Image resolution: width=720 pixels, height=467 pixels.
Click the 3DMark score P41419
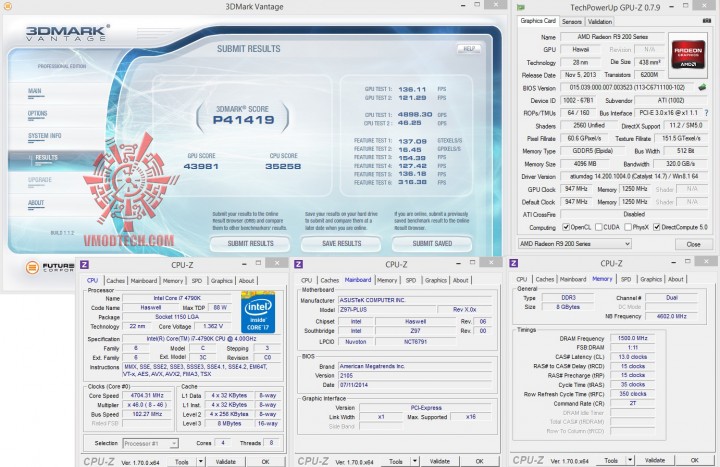pyautogui.click(x=243, y=120)
